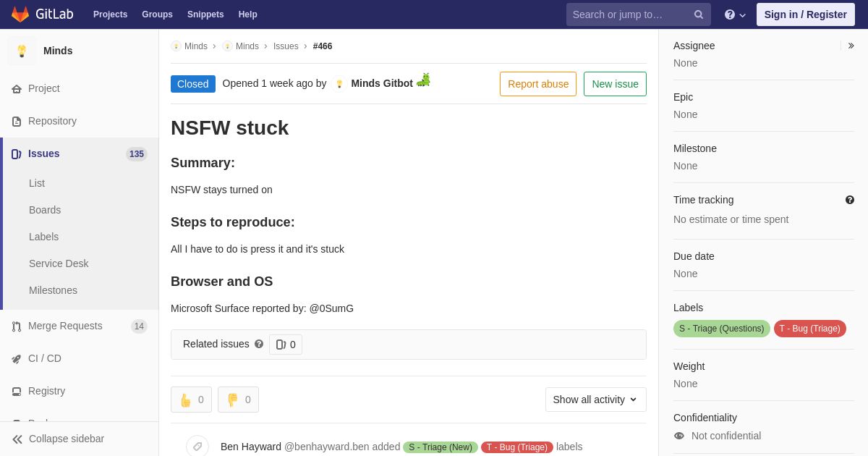Screen dimensions: 868x456
Task: Open the Issues breadcrumb link
Action: pos(286,46)
